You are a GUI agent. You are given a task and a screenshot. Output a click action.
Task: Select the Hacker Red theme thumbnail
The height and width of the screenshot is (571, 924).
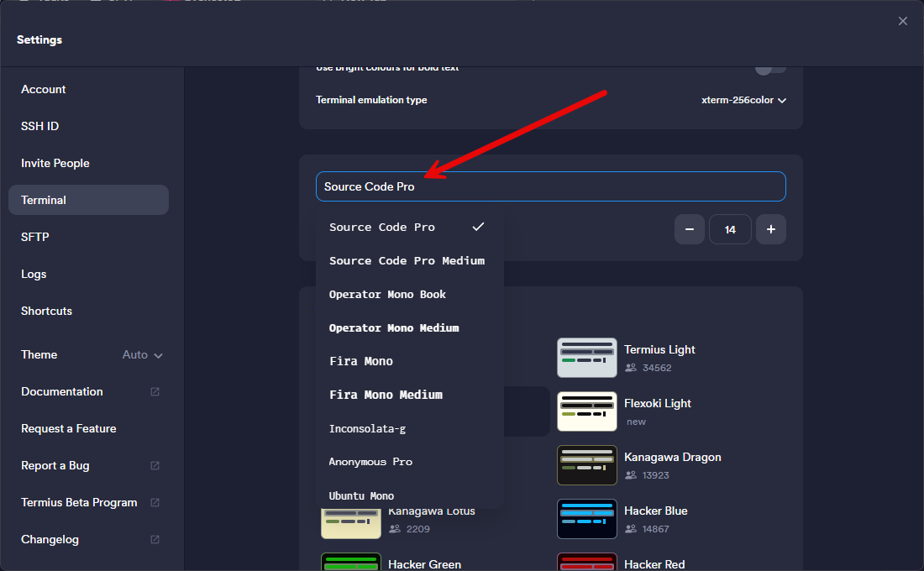586,562
